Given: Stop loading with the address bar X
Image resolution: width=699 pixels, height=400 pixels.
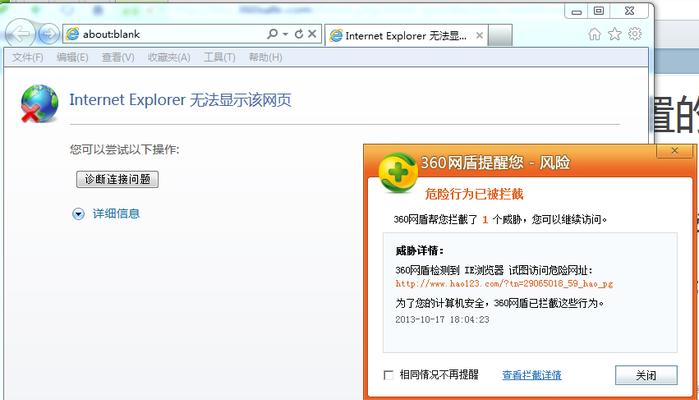Looking at the screenshot, I should [x=312, y=34].
